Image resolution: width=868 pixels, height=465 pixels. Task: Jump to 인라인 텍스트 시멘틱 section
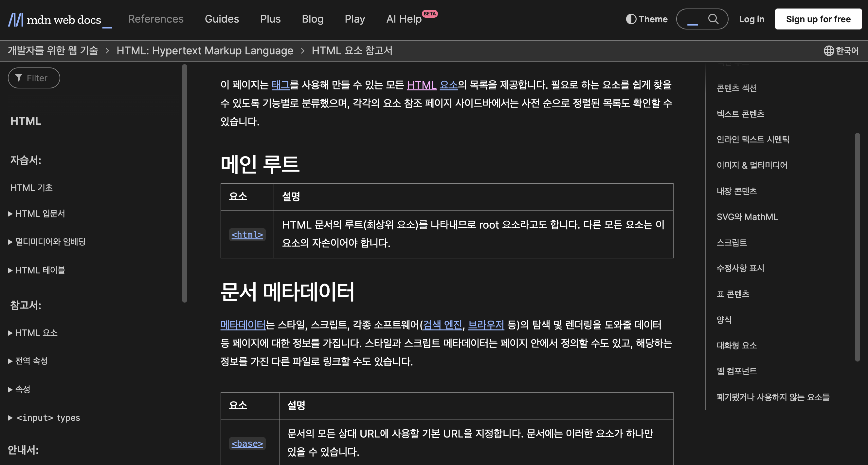click(752, 139)
